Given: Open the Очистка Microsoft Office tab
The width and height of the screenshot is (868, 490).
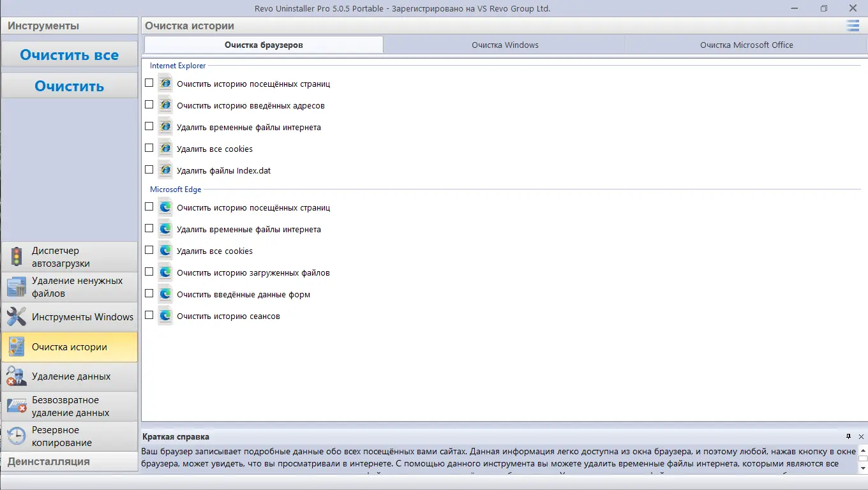Looking at the screenshot, I should pyautogui.click(x=747, y=45).
